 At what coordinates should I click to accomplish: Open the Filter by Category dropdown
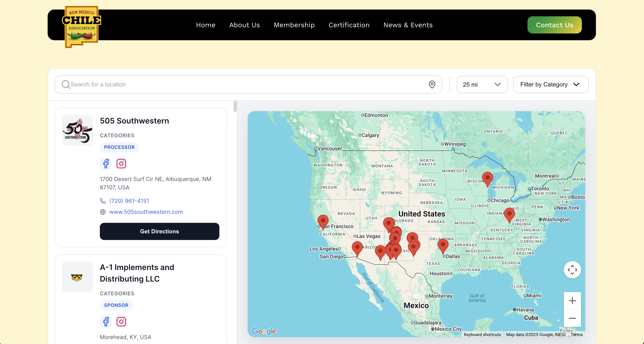[x=551, y=84]
